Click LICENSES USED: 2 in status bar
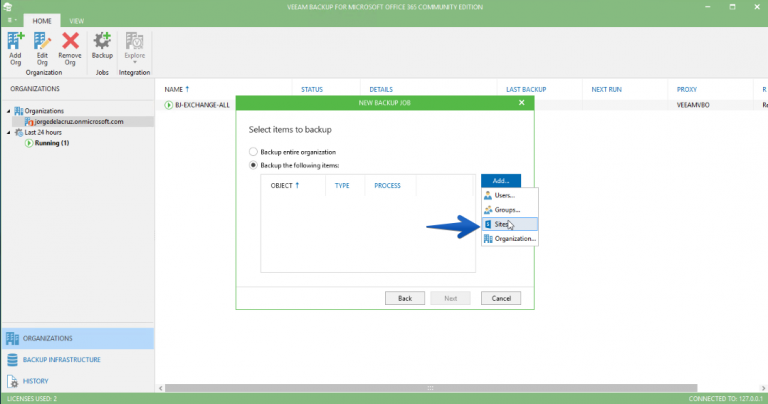 pyautogui.click(x=32, y=399)
